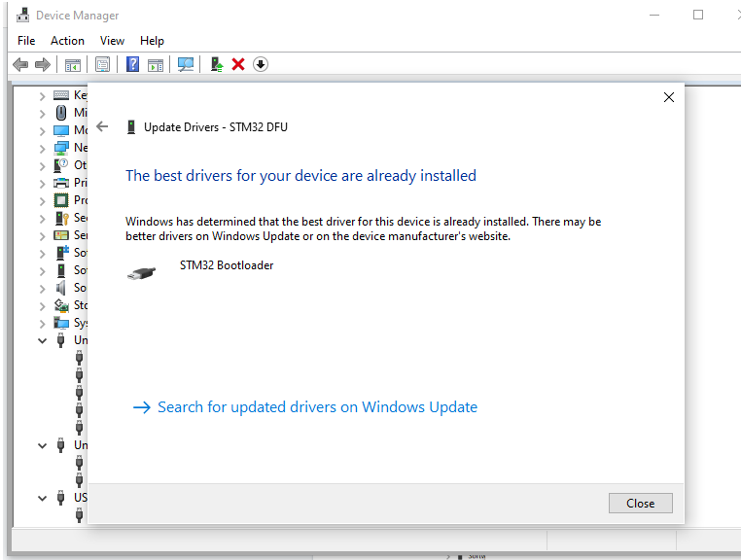Click the Back arrow in the Device Manager toolbar

(20, 64)
